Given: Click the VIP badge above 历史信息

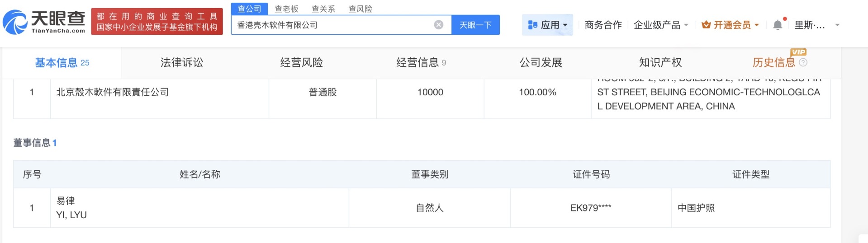Looking at the screenshot, I should point(798,52).
